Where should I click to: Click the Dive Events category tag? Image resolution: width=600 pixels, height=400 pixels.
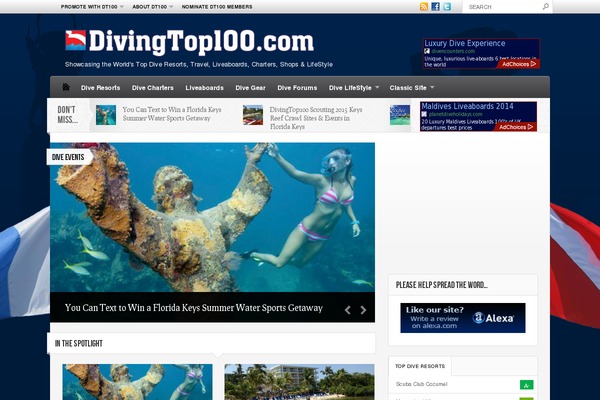pos(68,157)
